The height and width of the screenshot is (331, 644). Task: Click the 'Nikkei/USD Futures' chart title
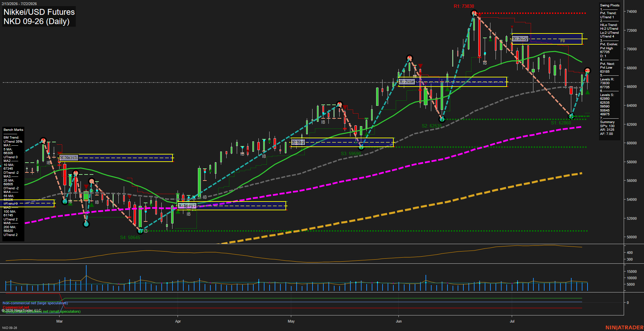click(39, 12)
